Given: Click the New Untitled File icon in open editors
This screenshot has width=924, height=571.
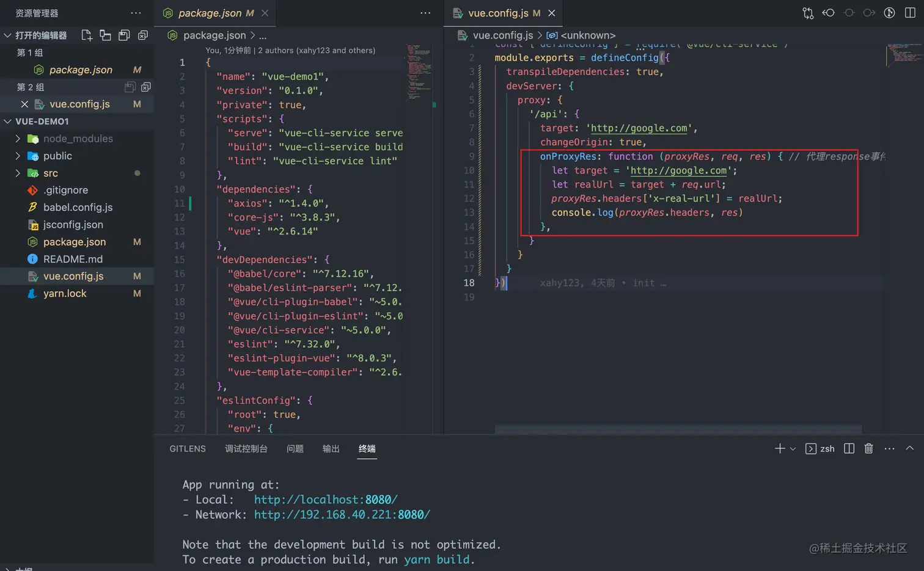Looking at the screenshot, I should [87, 35].
